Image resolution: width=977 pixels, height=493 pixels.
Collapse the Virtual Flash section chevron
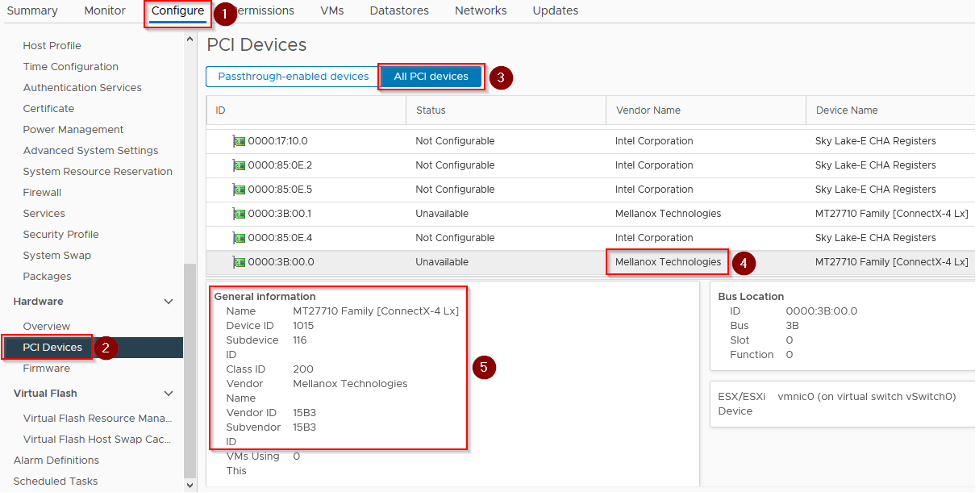(x=168, y=394)
